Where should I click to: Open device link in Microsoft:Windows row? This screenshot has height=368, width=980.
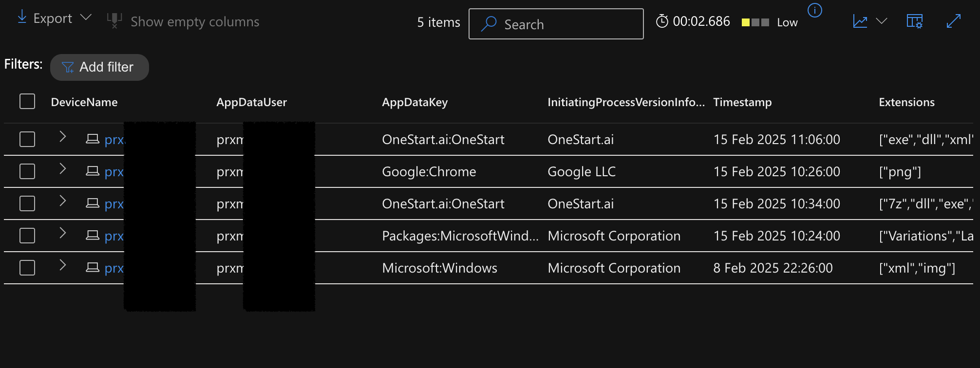click(x=114, y=268)
